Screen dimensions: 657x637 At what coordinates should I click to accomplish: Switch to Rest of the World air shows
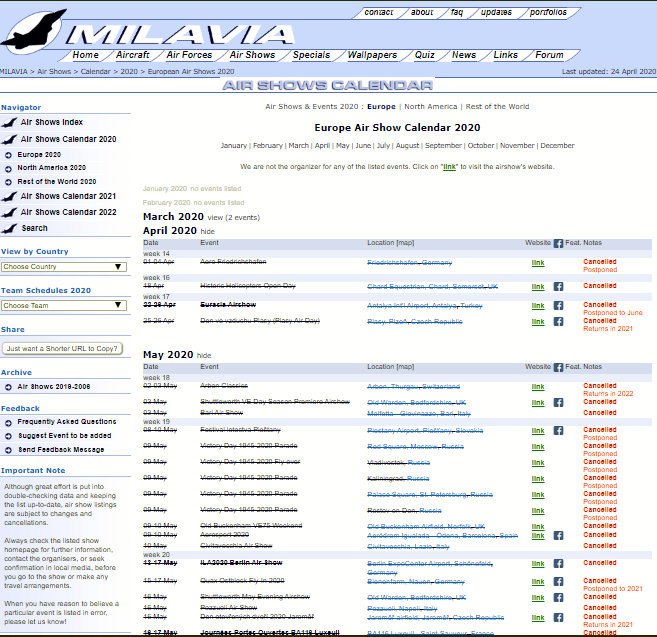[497, 106]
